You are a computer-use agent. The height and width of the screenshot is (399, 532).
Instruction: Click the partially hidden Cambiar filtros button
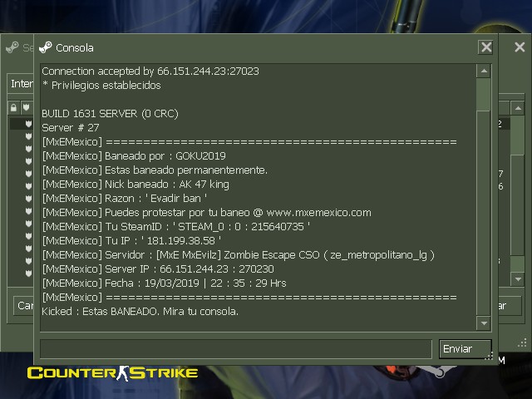click(24, 306)
